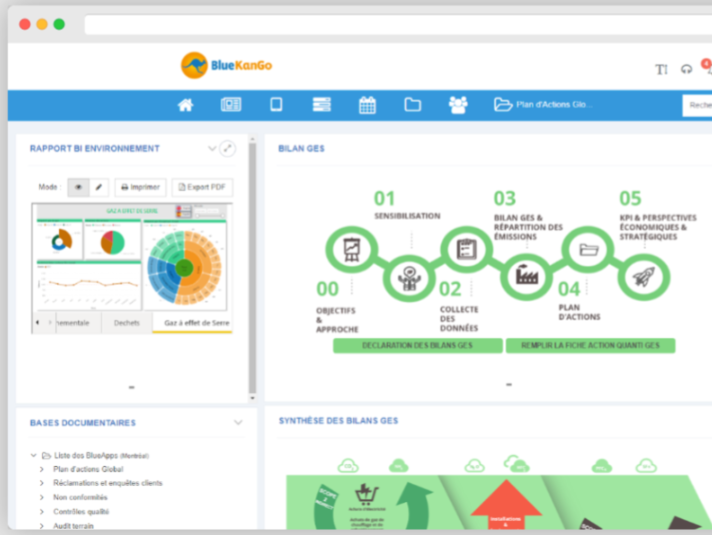Click the Declaration des Bilans GES button
712x535 pixels.
point(418,346)
